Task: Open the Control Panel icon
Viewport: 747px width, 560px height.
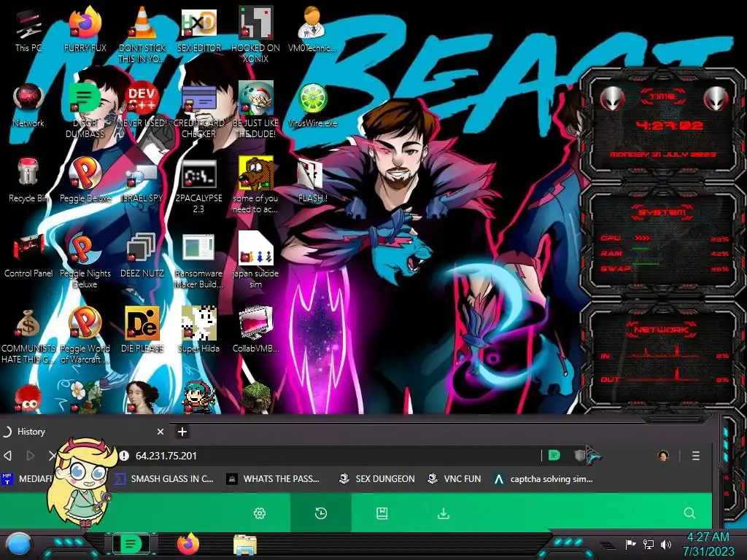Action: coord(28,256)
